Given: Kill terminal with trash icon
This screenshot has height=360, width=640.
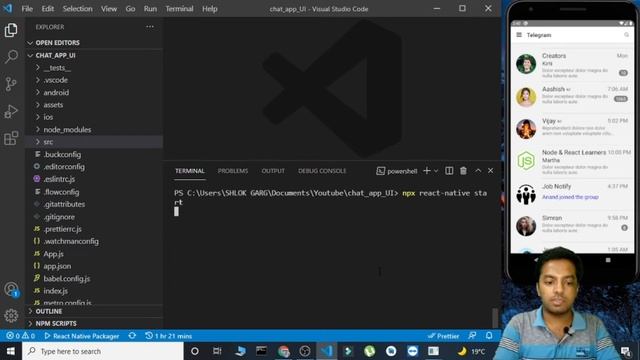Looking at the screenshot, I should 463,171.
